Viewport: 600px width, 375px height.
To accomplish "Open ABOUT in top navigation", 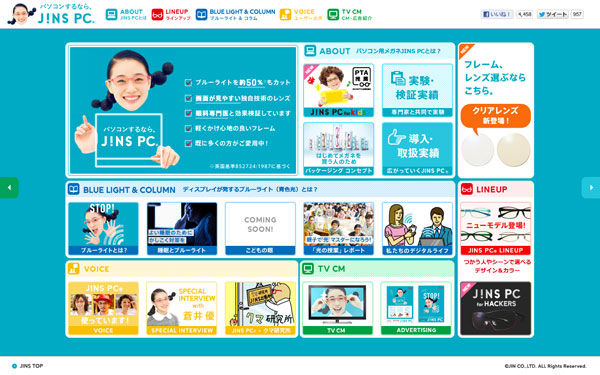I will point(126,15).
